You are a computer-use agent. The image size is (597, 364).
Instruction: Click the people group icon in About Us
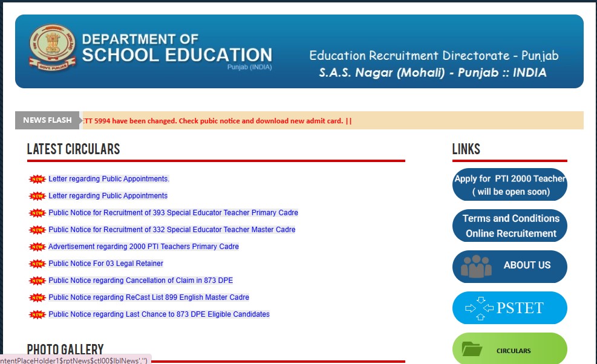pos(476,266)
